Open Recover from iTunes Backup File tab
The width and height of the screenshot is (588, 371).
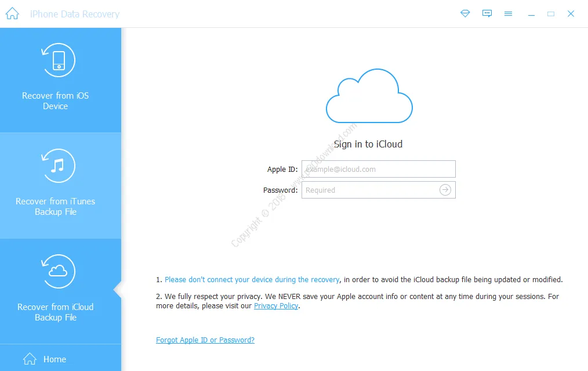click(x=60, y=186)
